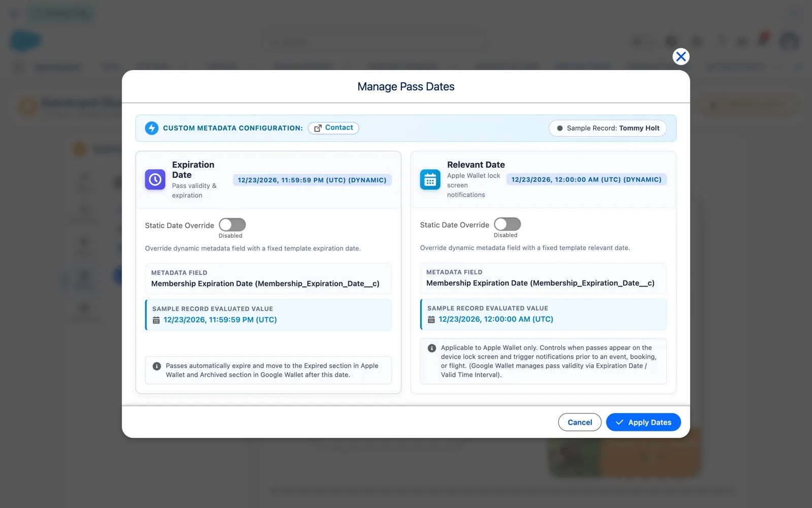Click the 'Apple Wallet lock screen notifications' subtitle

tap(473, 185)
